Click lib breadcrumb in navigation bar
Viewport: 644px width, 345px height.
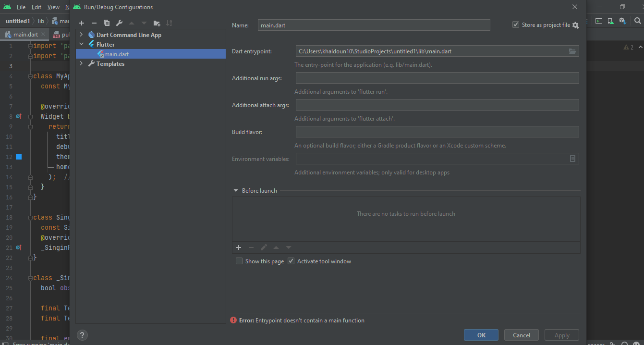41,21
